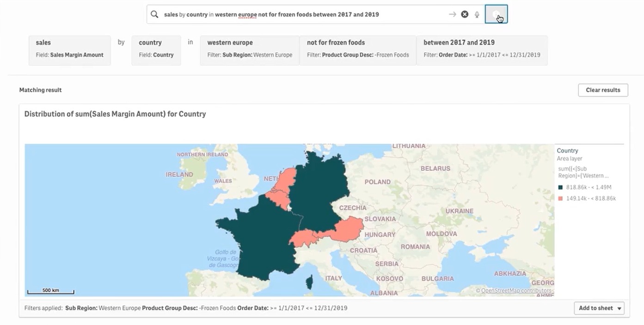Select the 'not for frozen foods' filter chip
This screenshot has width=644, height=325.
[x=358, y=50]
